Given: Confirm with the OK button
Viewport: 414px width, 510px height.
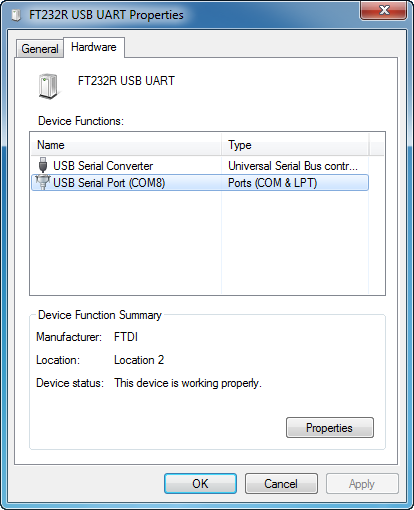Looking at the screenshot, I should point(200,484).
